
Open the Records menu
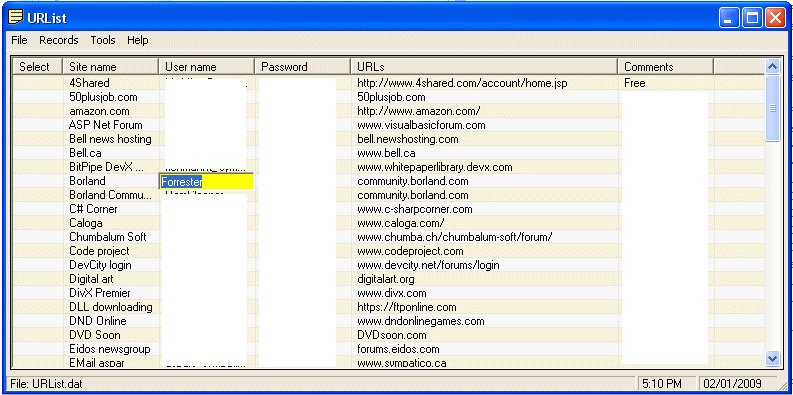tap(59, 40)
